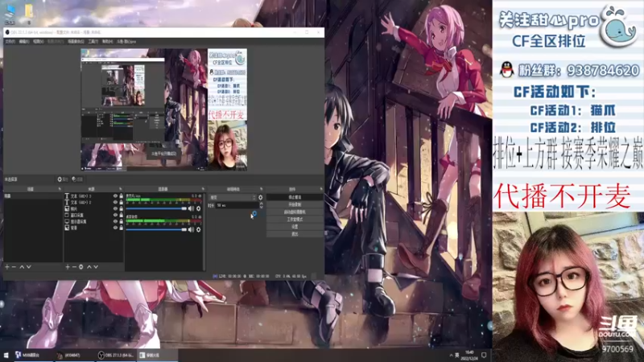
Task: Increase transition duration with up stepper
Action: click(261, 204)
